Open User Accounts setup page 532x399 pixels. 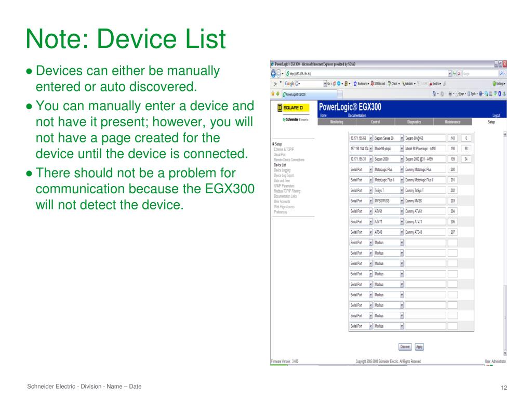click(x=282, y=202)
